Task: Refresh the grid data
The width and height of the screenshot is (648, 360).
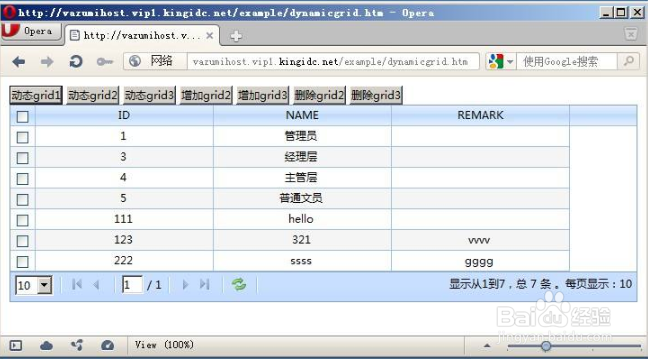Action: pyautogui.click(x=239, y=284)
